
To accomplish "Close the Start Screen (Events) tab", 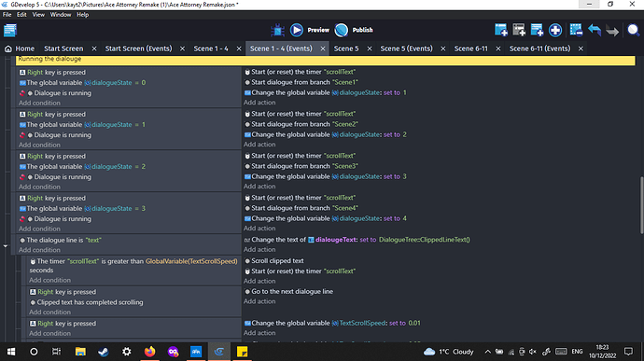I will tap(182, 49).
